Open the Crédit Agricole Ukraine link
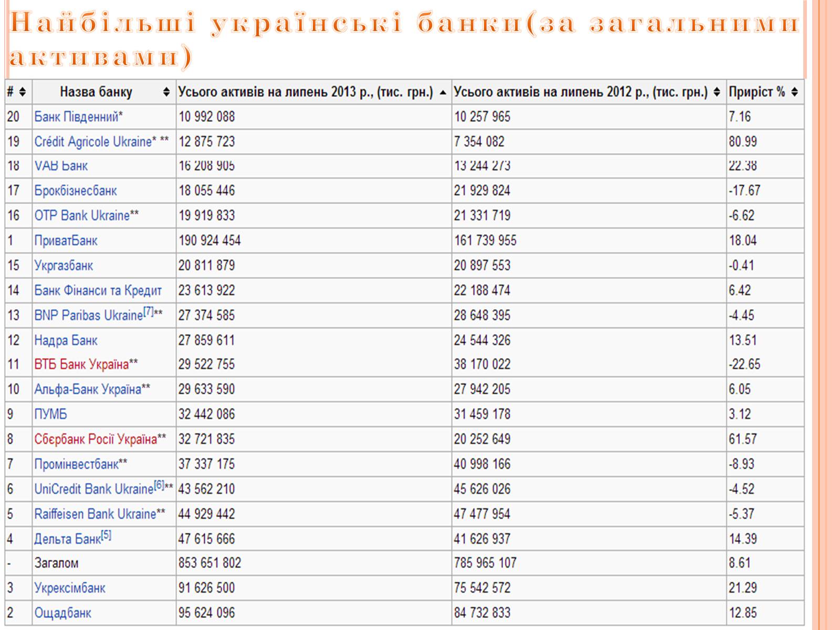The width and height of the screenshot is (840, 630). [x=93, y=142]
